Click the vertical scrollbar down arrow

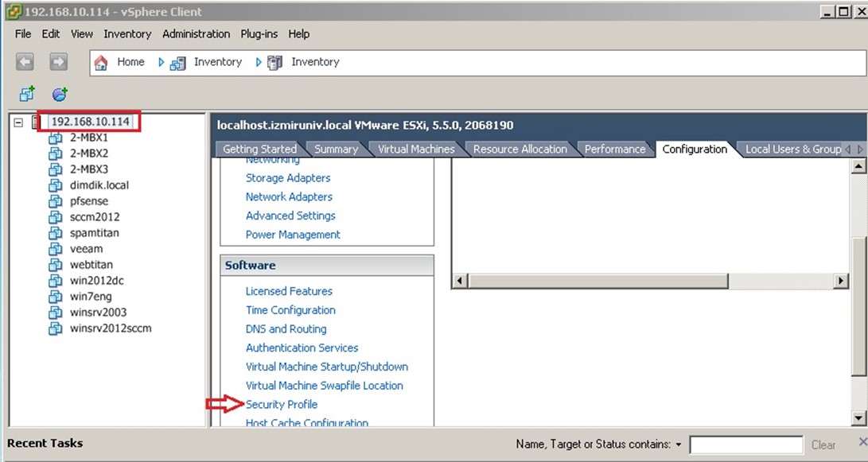[858, 418]
